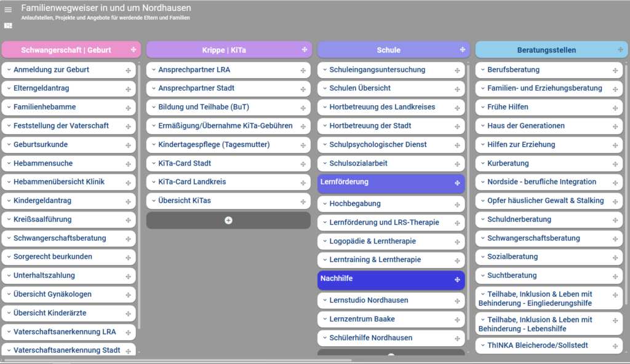Click the move icon on Nachhilfe section
This screenshot has height=364, width=630.
tap(457, 280)
